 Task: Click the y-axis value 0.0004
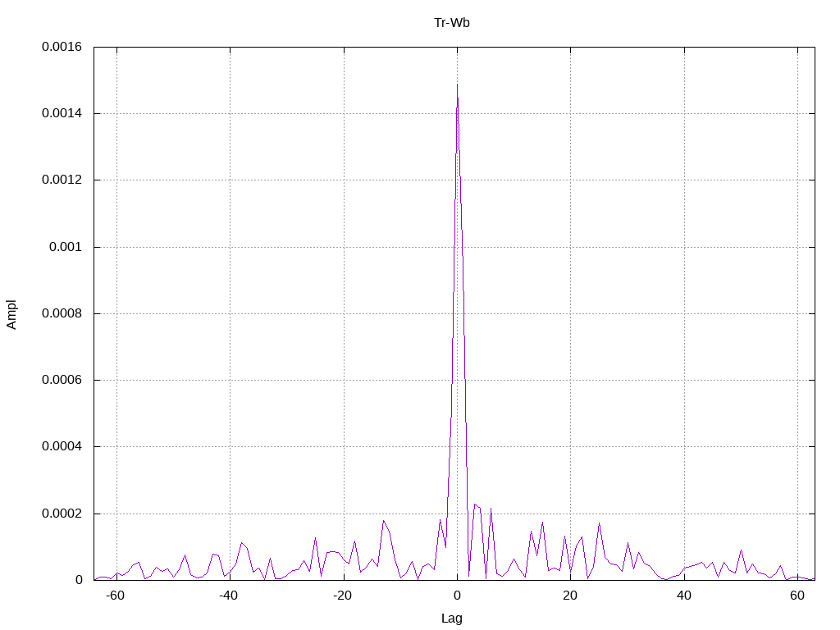pyautogui.click(x=62, y=446)
